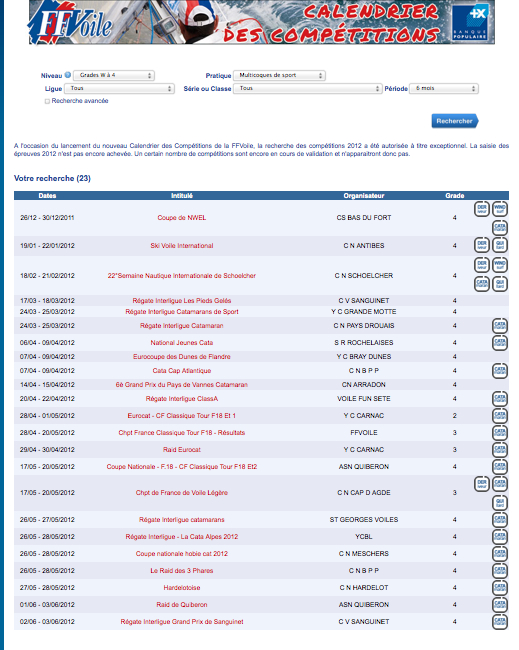Click Dériveur icon in Chpt France Voile Légère row
This screenshot has width=519, height=650.
(482, 484)
